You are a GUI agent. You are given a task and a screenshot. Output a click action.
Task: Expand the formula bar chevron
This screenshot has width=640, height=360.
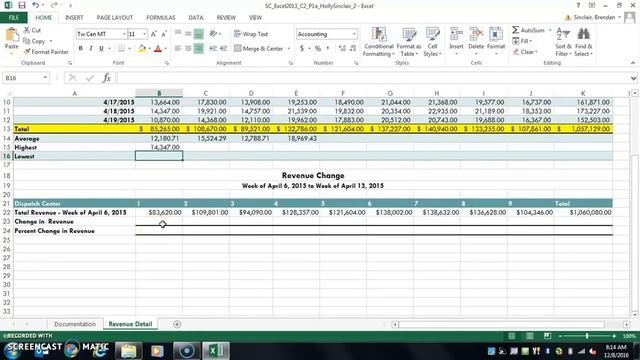633,78
